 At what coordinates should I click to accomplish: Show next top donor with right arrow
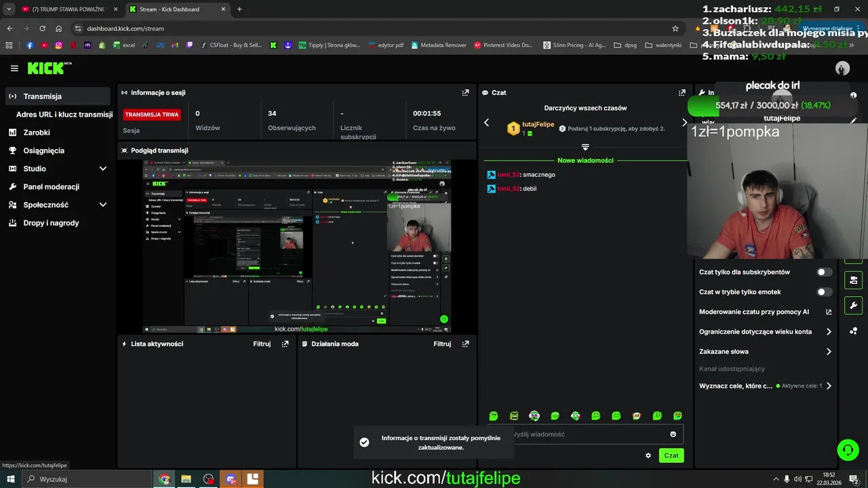(684, 123)
